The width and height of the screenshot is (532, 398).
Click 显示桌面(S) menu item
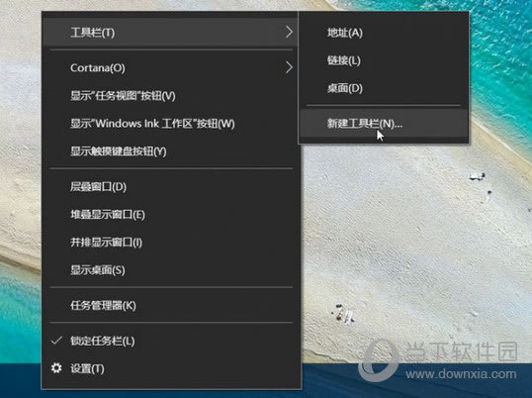click(171, 270)
